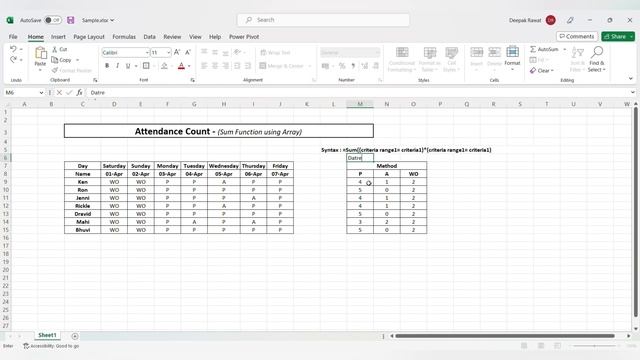This screenshot has width=640, height=360.
Task: Open the Font group dialog launcher
Action: click(192, 80)
